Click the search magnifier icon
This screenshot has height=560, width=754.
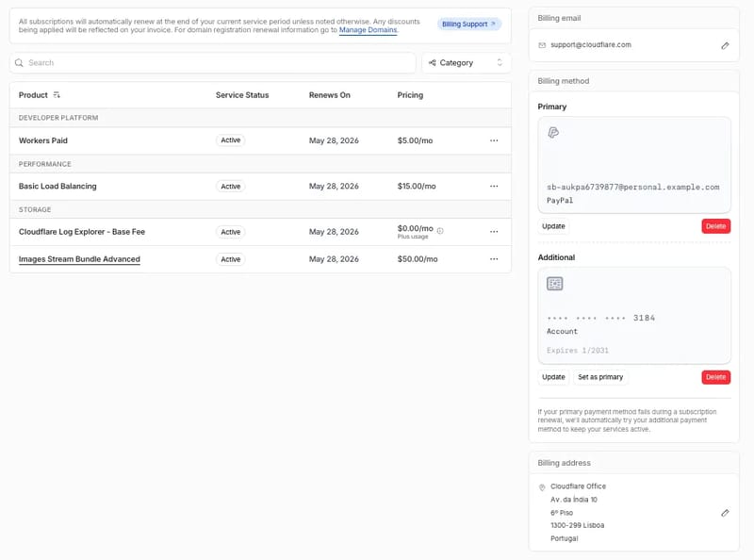(x=19, y=63)
